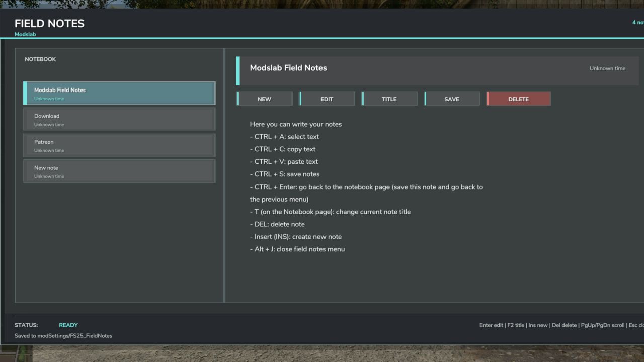This screenshot has height=362, width=644.
Task: Click the 'Here you can write your notes' line
Action: [x=296, y=124]
